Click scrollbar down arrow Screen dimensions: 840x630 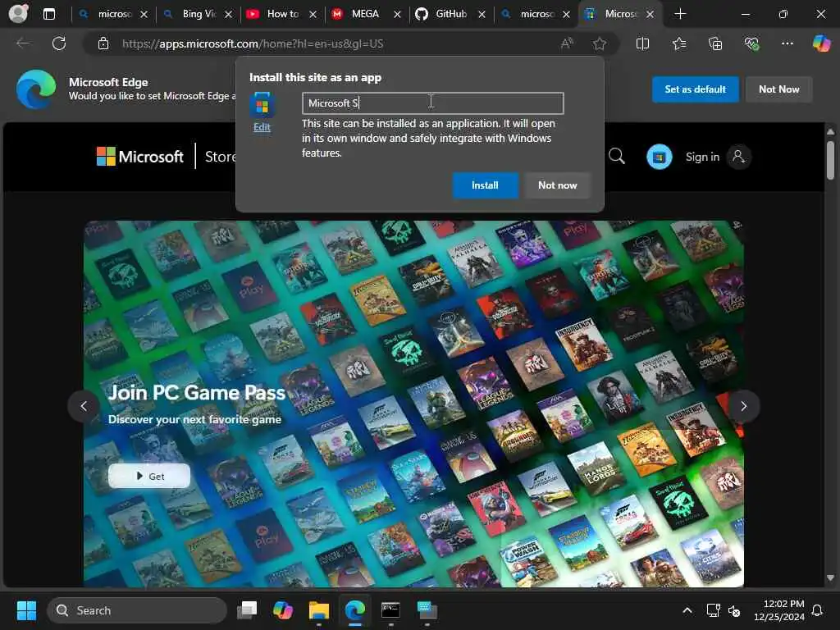click(830, 577)
